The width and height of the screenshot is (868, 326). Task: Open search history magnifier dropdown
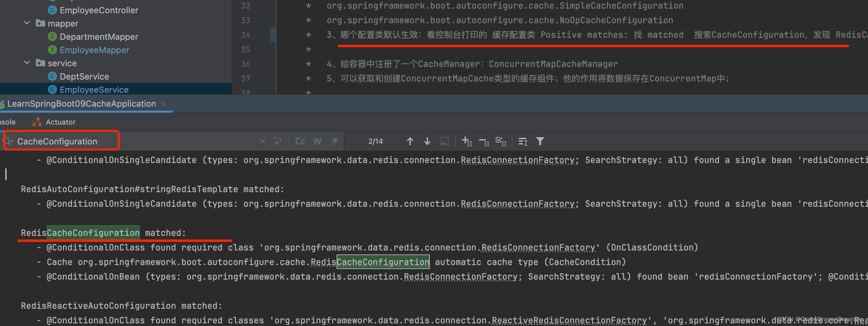8,141
